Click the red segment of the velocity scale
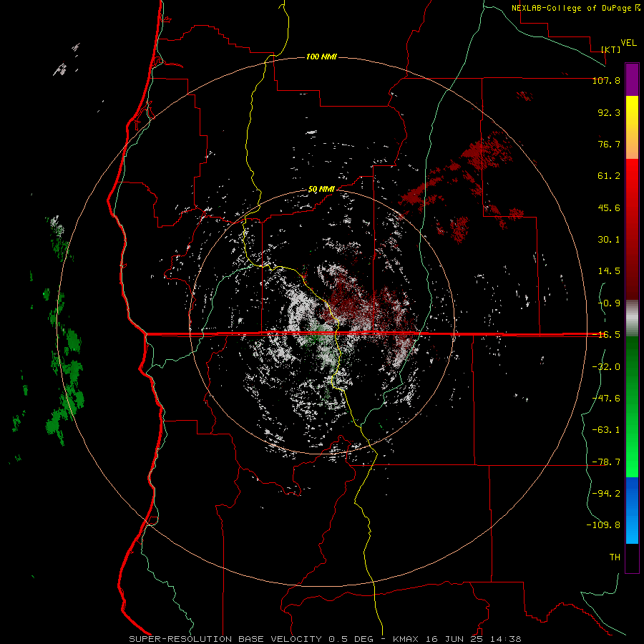 point(632,229)
